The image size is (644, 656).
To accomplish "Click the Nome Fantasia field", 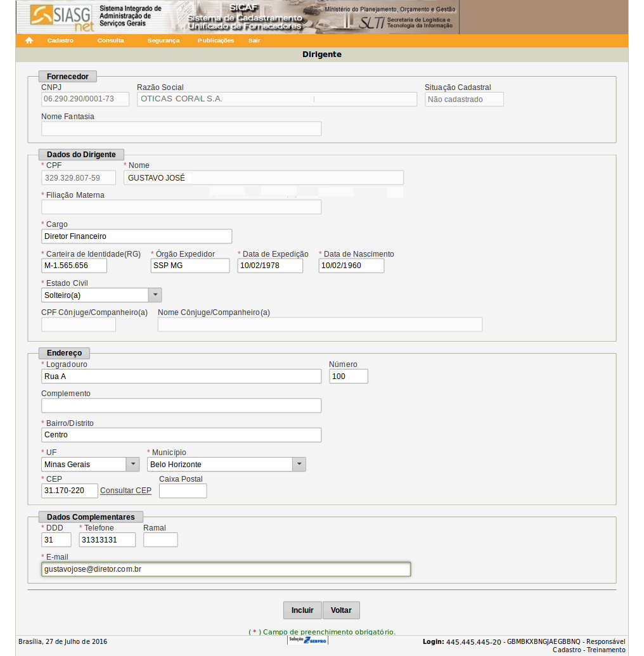I will coord(181,129).
